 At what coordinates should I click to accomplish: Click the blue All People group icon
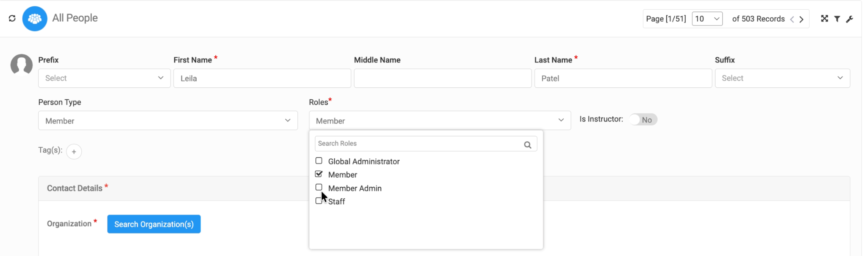(35, 19)
